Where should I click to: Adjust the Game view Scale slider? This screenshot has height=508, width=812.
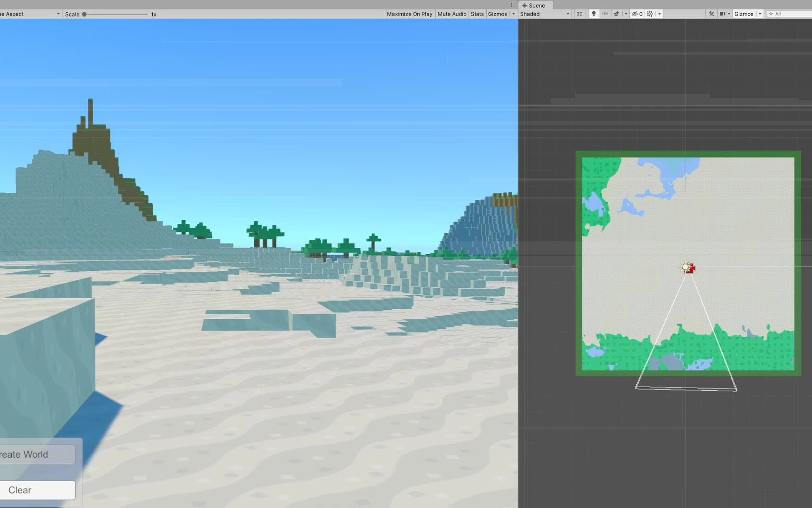coord(85,14)
